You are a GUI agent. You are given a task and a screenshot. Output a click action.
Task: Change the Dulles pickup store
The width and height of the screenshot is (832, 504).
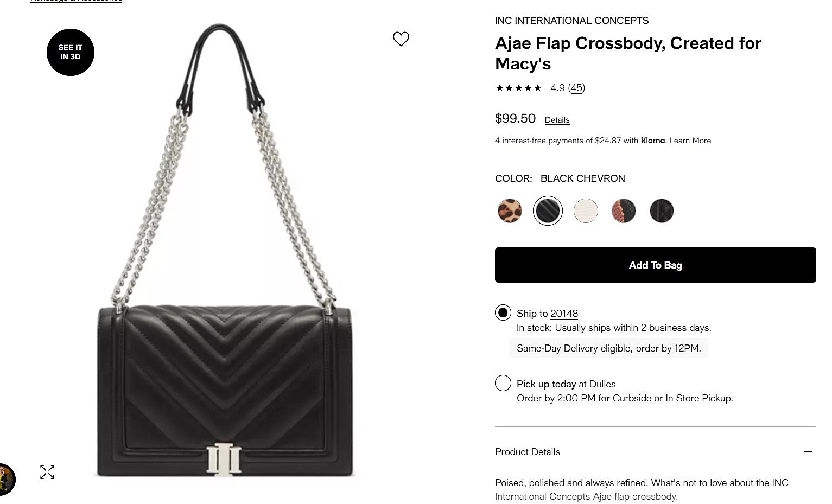602,384
